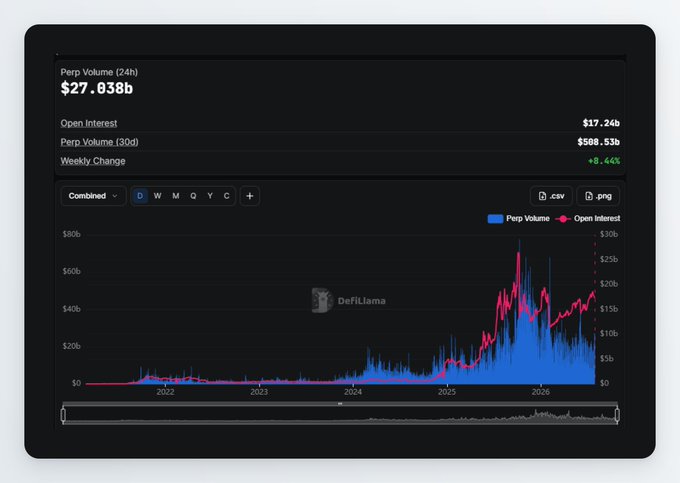Click the $508.53b 30d volume value
Viewport: 680px width, 483px height.
(598, 142)
